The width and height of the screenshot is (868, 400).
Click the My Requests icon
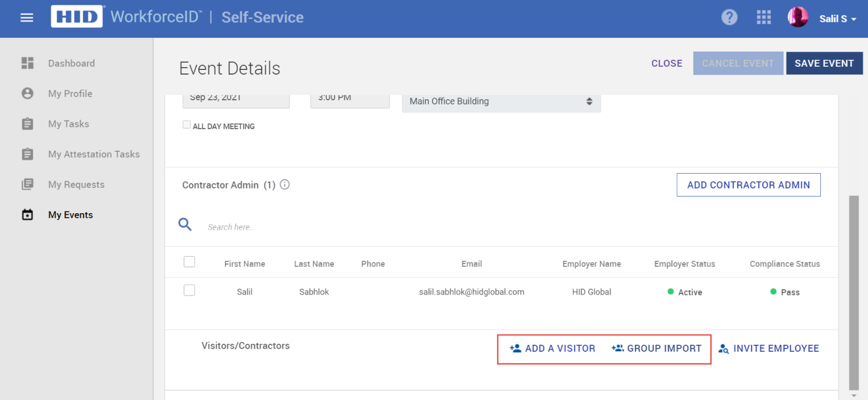27,184
